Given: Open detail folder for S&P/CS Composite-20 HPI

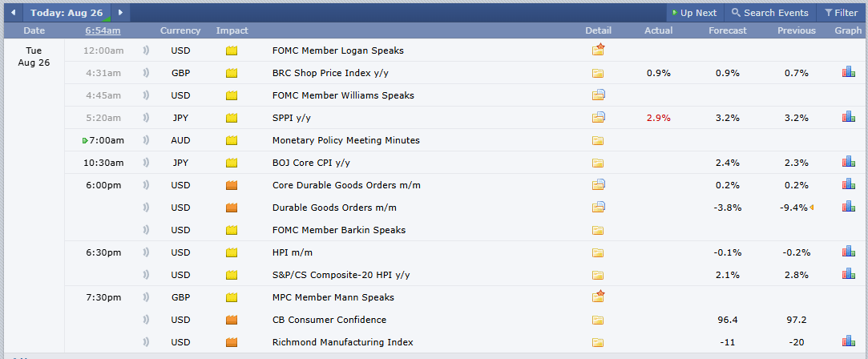Looking at the screenshot, I should pos(598,275).
